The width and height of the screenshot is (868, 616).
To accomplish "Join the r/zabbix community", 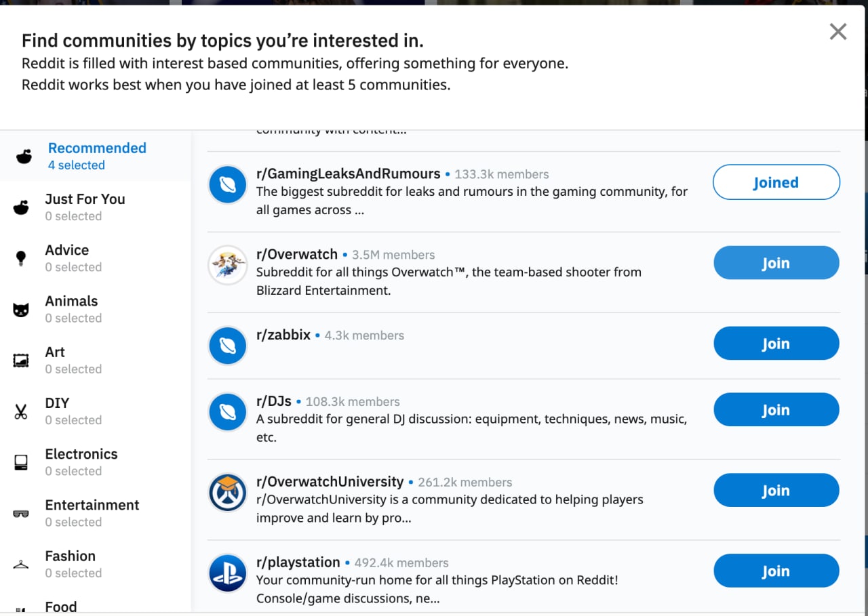I will coord(776,344).
